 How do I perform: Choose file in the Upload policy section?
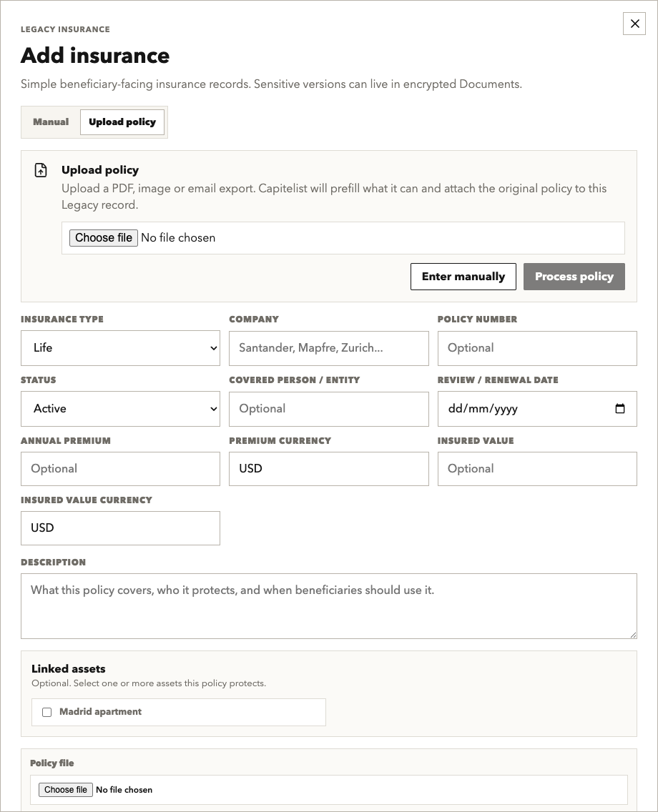104,238
